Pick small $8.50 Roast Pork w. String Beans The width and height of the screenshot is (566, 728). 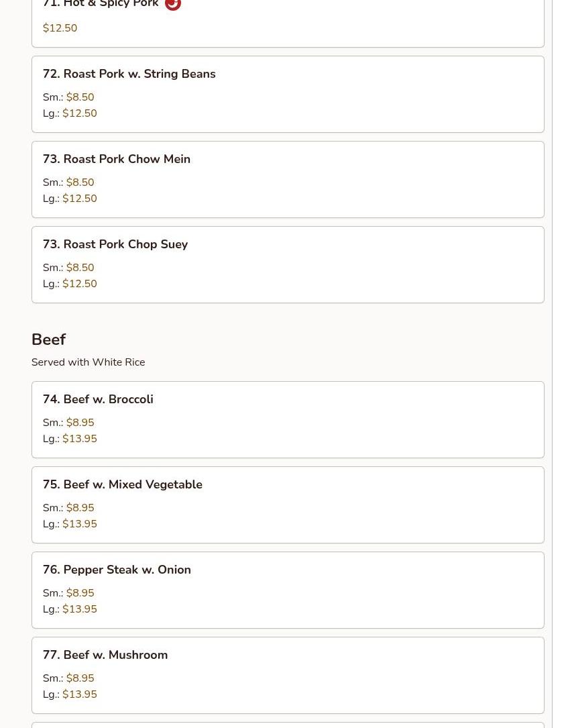click(80, 97)
